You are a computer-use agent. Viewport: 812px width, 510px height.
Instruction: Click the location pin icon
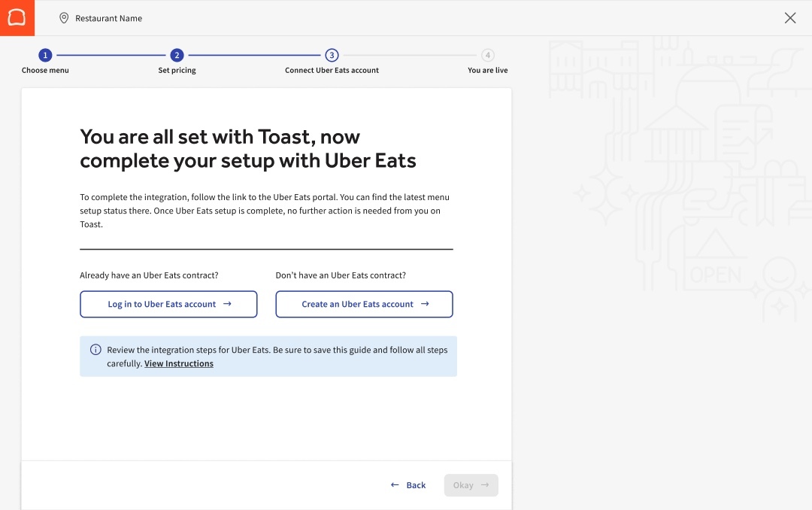click(x=64, y=18)
